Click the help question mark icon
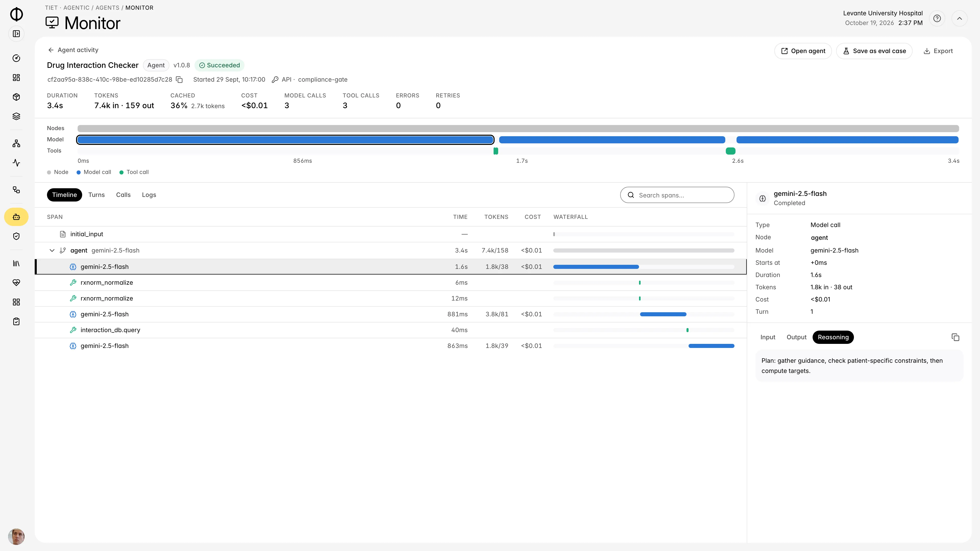This screenshot has width=980, height=551. point(937,18)
